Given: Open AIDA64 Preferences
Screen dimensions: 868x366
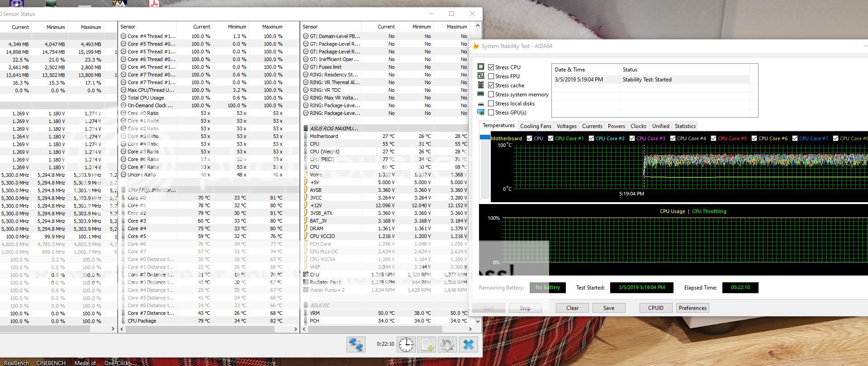Looking at the screenshot, I should pyautogui.click(x=693, y=308).
